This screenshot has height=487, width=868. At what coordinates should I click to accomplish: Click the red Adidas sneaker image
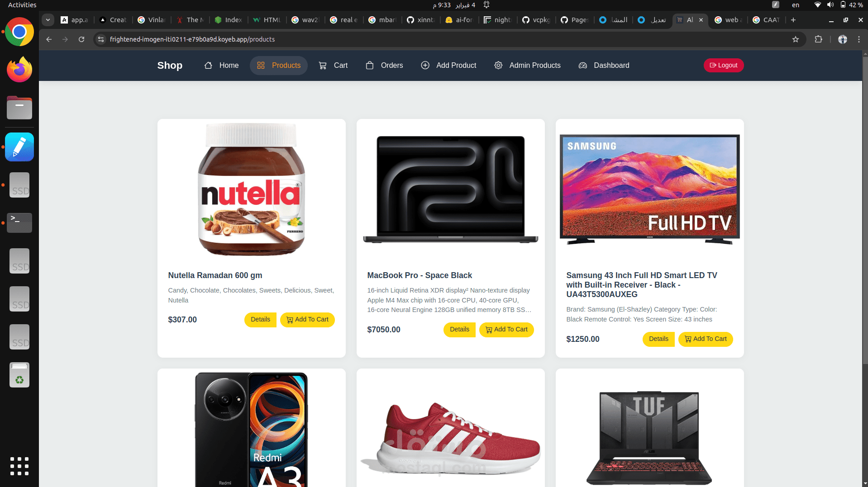[450, 439]
